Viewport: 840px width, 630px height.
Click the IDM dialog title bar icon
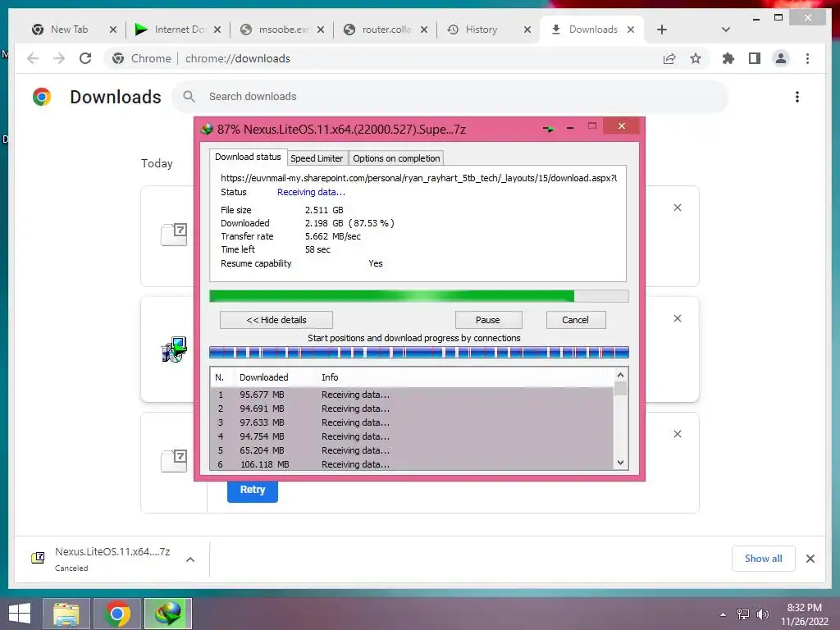click(206, 129)
